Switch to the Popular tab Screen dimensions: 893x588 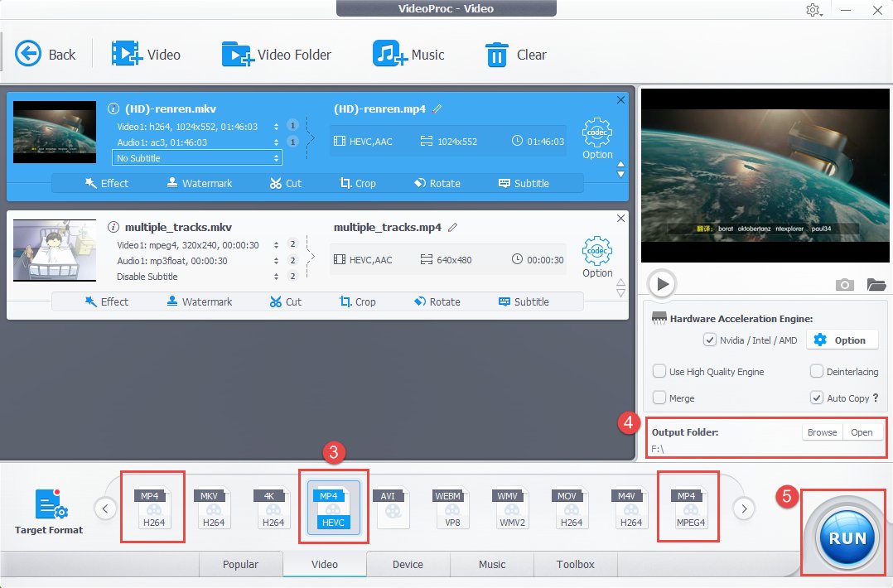240,564
